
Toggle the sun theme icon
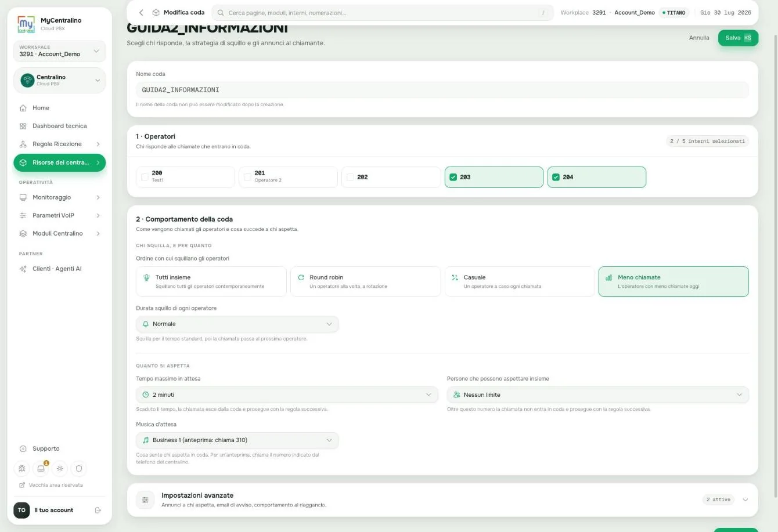coord(60,468)
